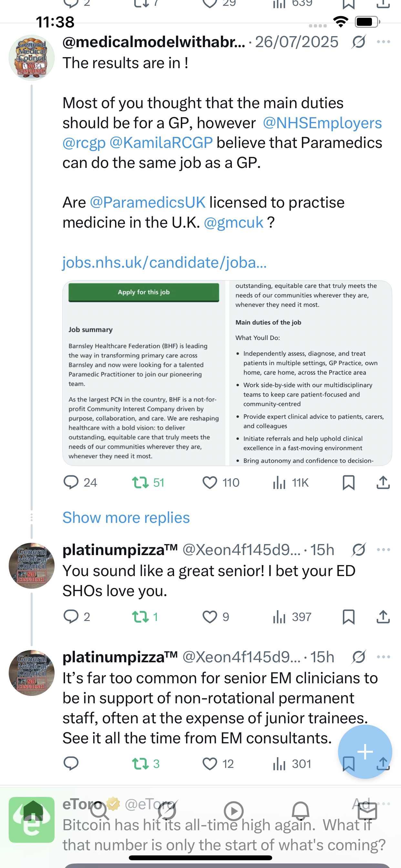Image resolution: width=401 pixels, height=868 pixels.
Task: Bookmark the main medicalmodel tweet
Action: 348,482
